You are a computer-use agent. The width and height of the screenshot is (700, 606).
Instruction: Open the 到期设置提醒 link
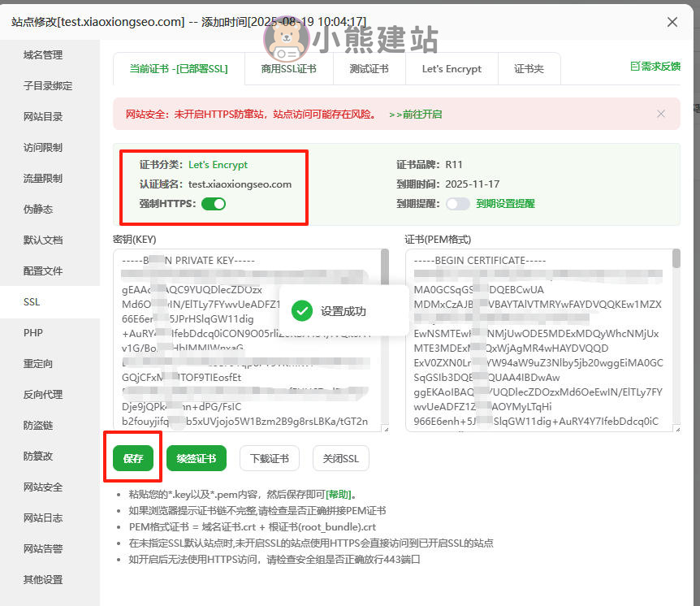[x=505, y=204]
